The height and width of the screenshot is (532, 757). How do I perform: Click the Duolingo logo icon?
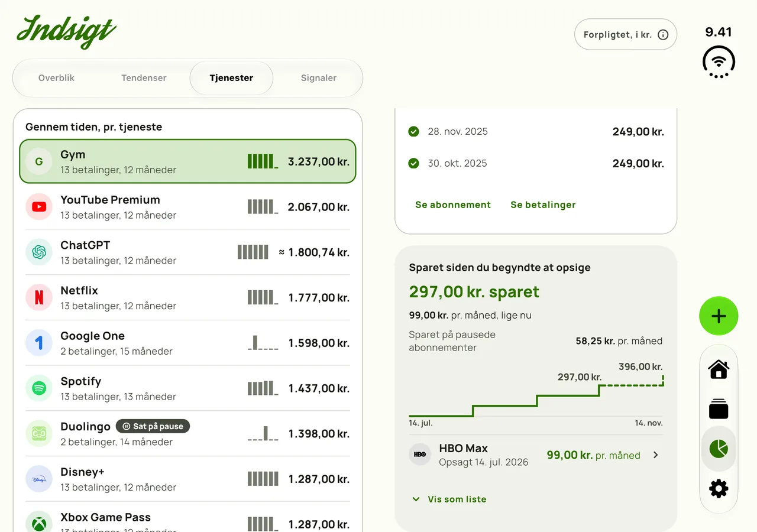pos(39,434)
